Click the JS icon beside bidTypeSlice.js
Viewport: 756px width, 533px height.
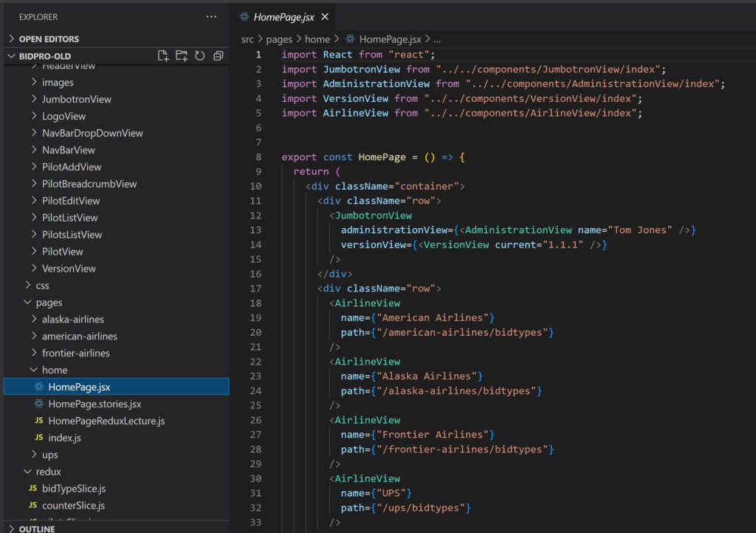33,489
